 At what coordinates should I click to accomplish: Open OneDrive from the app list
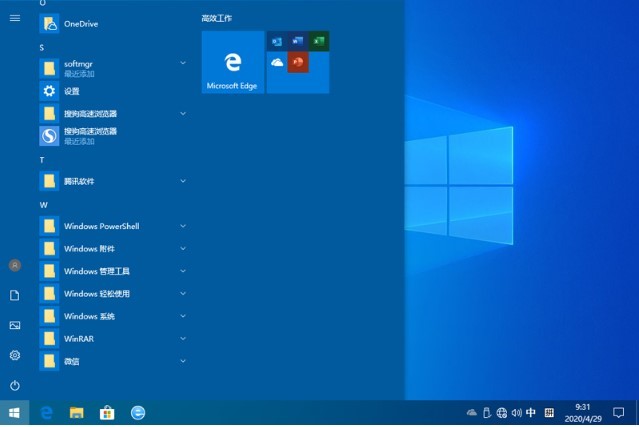(80, 23)
